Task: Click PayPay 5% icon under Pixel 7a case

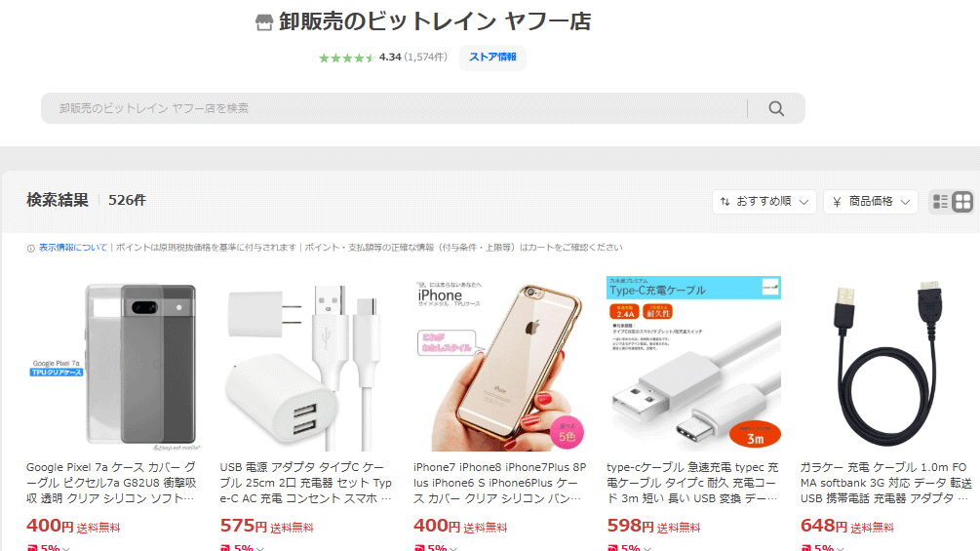Action: point(32,547)
